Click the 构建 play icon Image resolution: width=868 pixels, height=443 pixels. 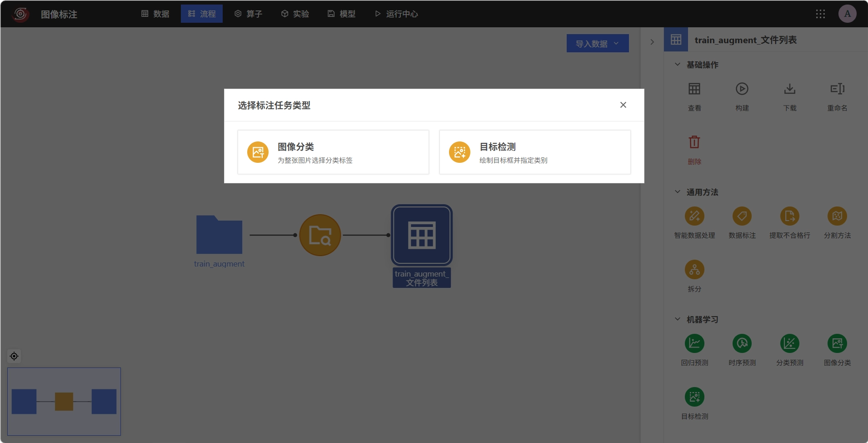pyautogui.click(x=742, y=89)
